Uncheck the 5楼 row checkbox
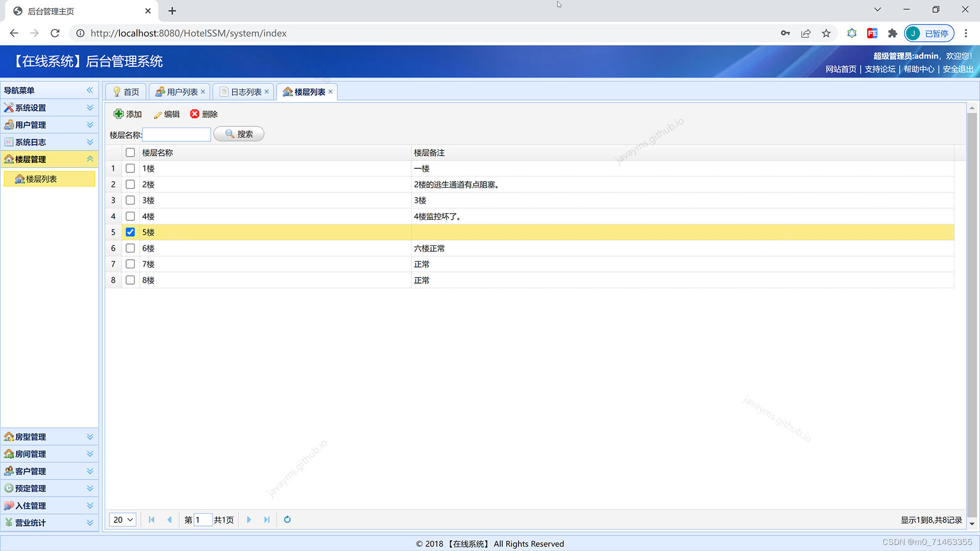 [x=130, y=232]
